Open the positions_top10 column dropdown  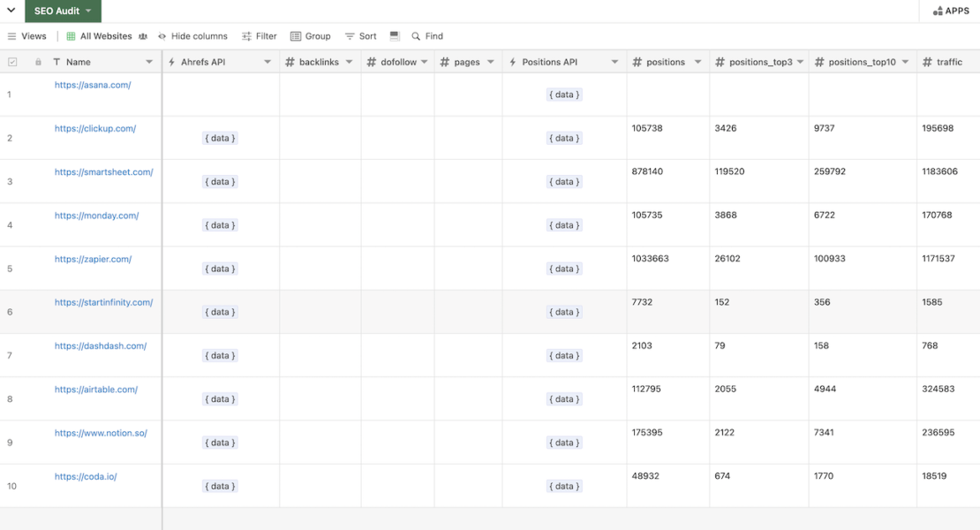coord(904,61)
